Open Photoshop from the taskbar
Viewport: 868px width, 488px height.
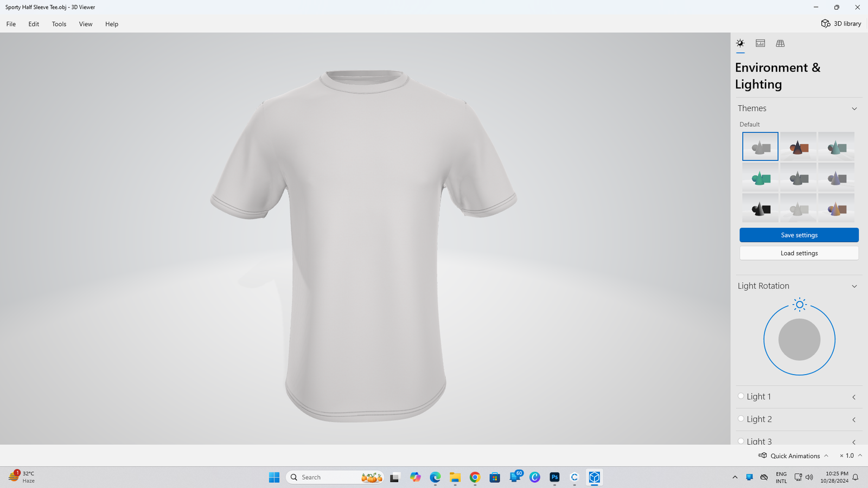click(x=554, y=477)
